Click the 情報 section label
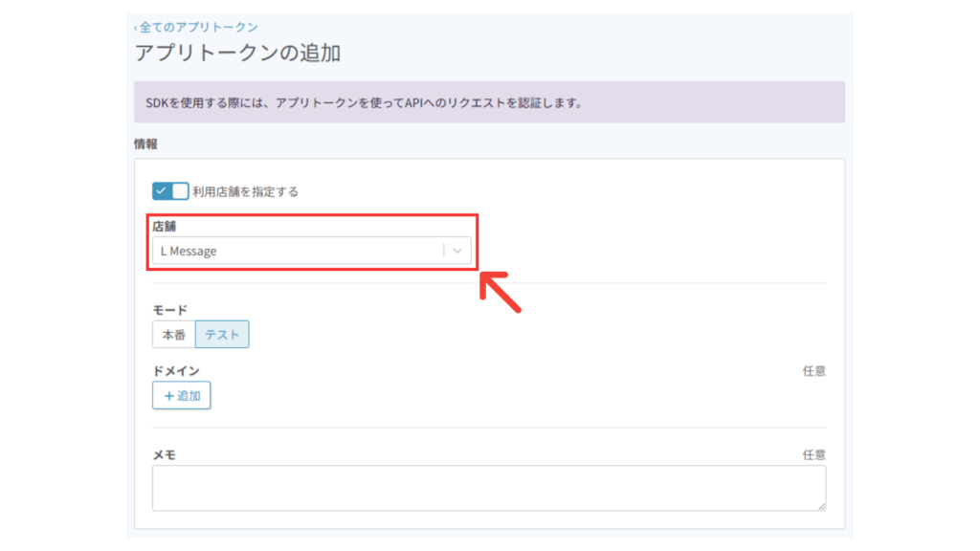980x551 pixels. click(x=145, y=143)
